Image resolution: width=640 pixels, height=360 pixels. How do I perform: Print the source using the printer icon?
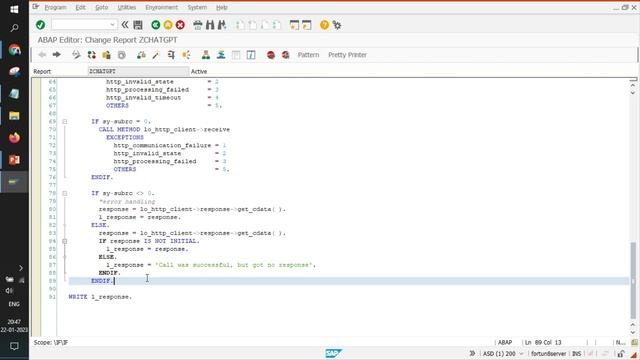tap(198, 25)
